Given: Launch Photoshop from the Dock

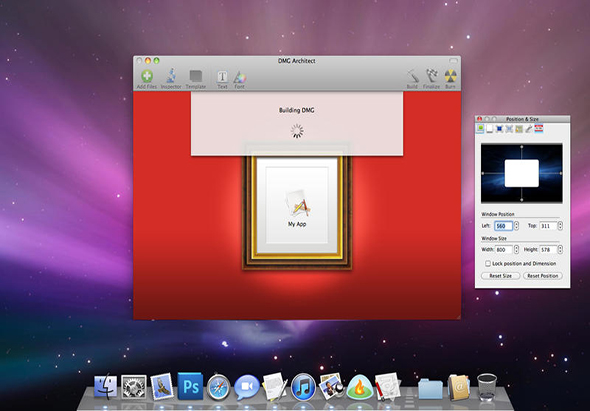Looking at the screenshot, I should pyautogui.click(x=190, y=386).
